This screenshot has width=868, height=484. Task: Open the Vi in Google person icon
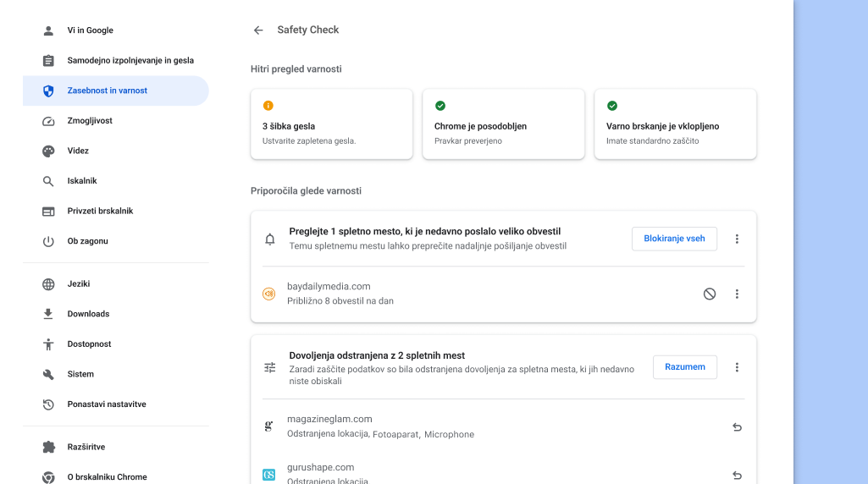[x=48, y=30]
